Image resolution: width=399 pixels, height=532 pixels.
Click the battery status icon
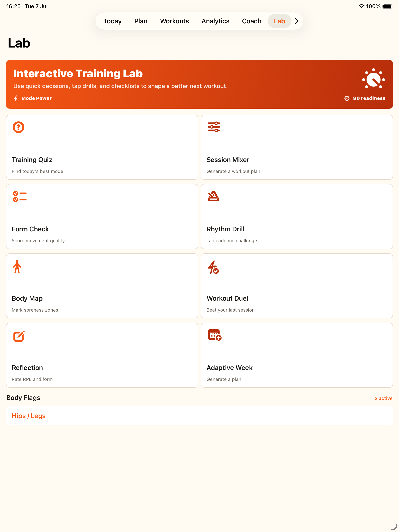388,6
